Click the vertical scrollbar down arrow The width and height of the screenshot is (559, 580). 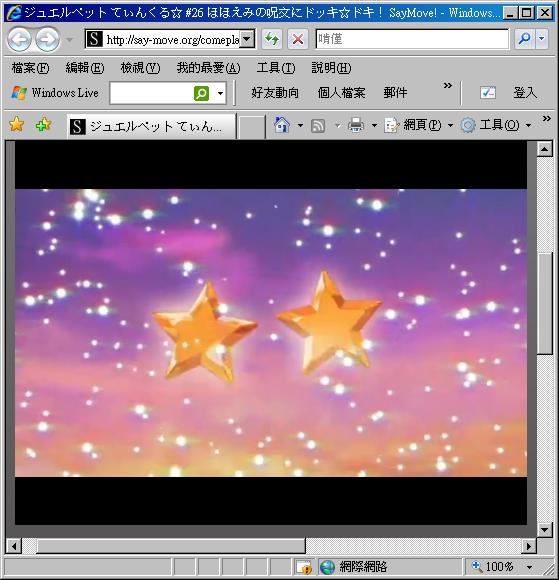click(x=545, y=530)
